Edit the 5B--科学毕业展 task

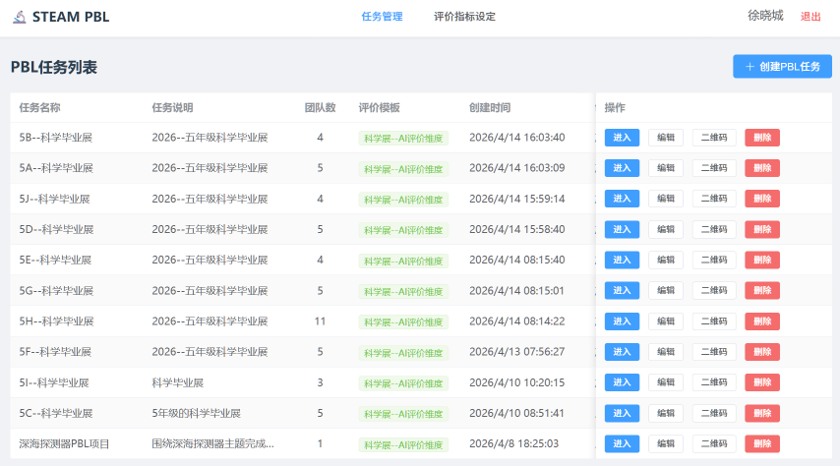(x=665, y=138)
